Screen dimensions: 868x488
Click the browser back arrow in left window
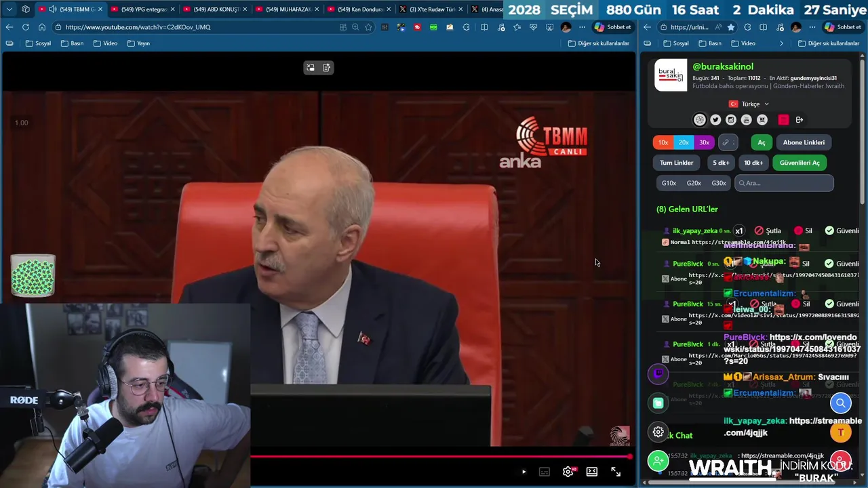(9, 27)
